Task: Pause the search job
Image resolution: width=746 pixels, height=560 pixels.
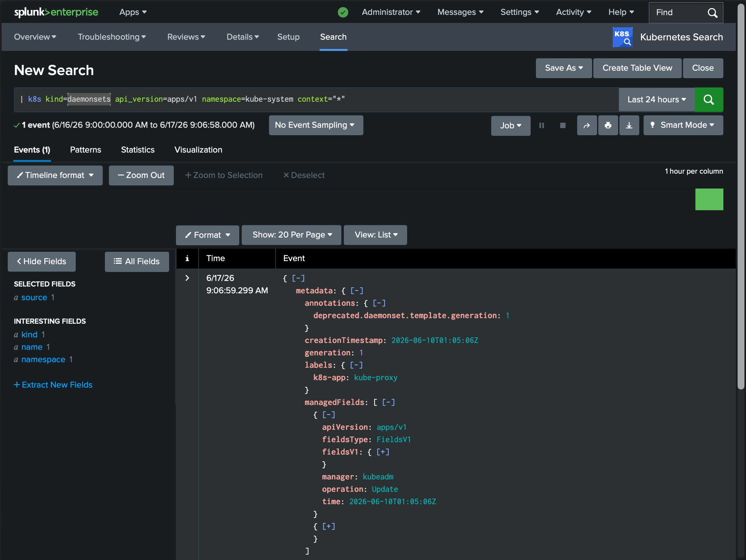Action: pos(541,126)
